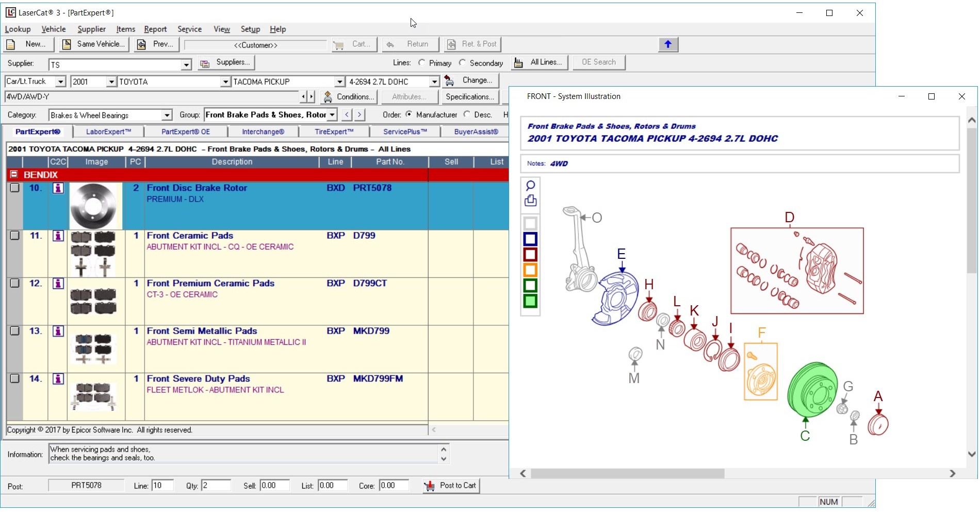Open the Cart
The height and width of the screenshot is (513, 980).
tap(354, 44)
